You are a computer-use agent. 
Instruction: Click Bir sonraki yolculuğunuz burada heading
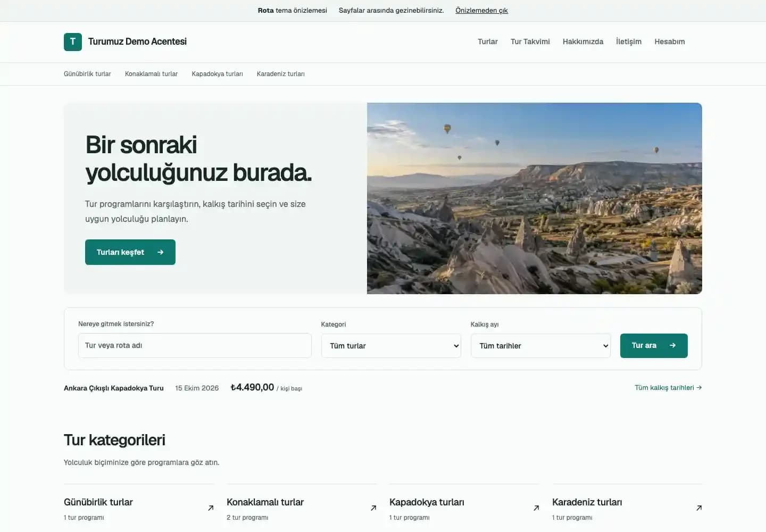[198, 159]
